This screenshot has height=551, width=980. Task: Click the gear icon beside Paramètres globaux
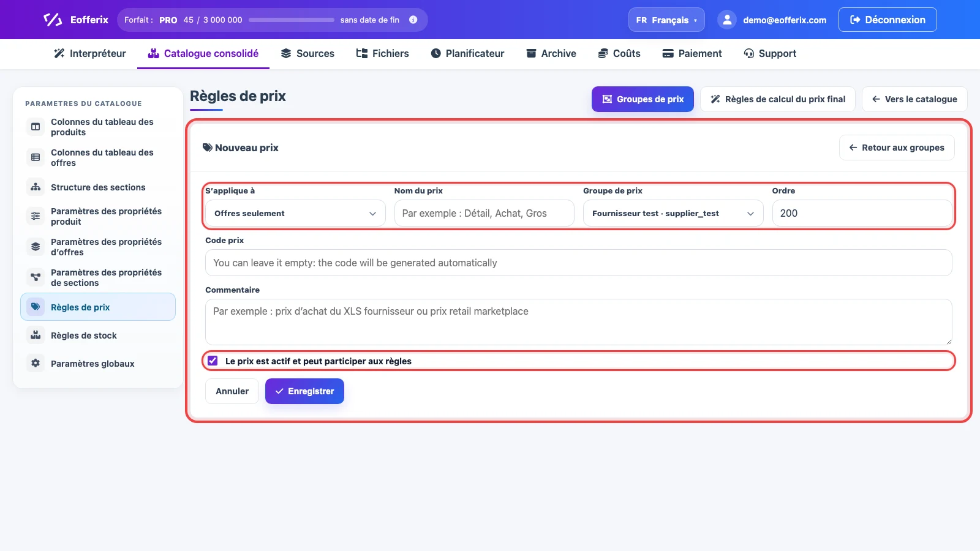pos(36,363)
